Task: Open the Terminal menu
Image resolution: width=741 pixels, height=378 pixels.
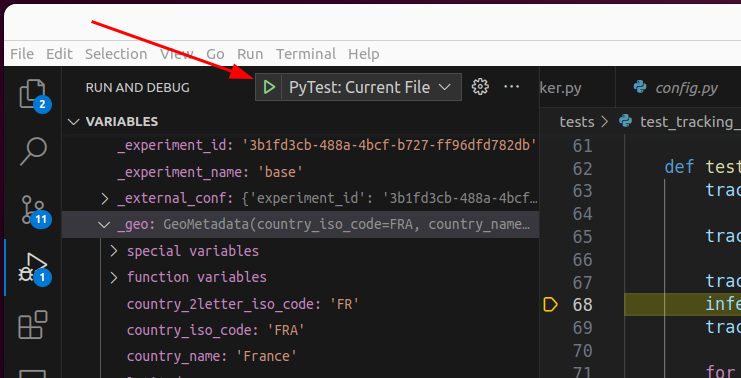Action: (x=306, y=54)
